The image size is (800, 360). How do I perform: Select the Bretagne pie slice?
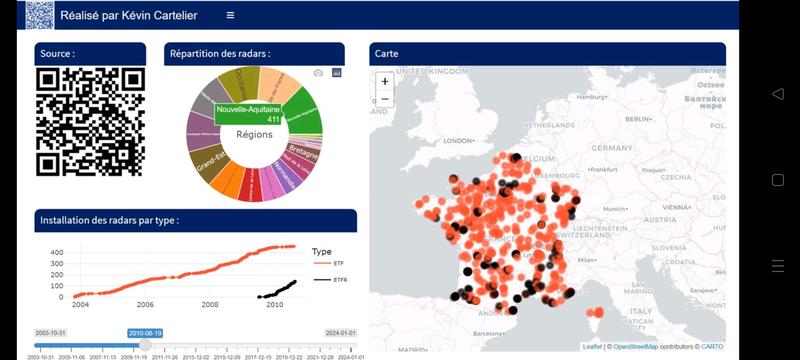coord(303,151)
